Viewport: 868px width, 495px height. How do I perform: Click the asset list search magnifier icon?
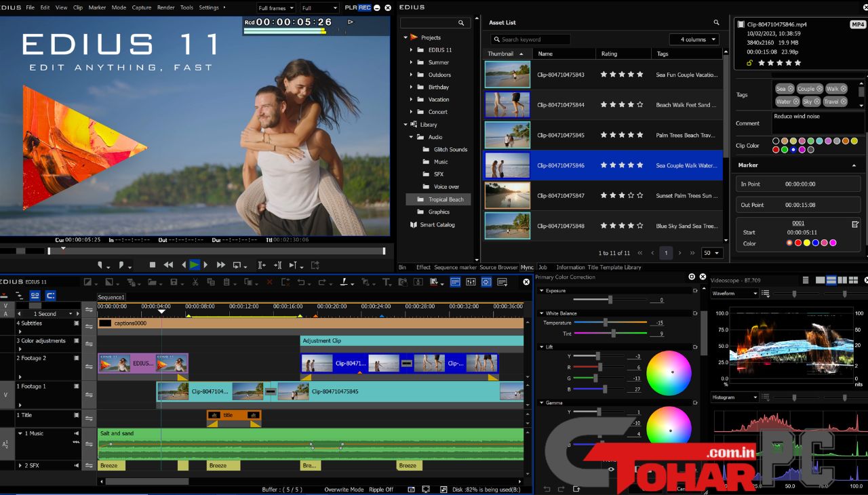click(x=716, y=22)
